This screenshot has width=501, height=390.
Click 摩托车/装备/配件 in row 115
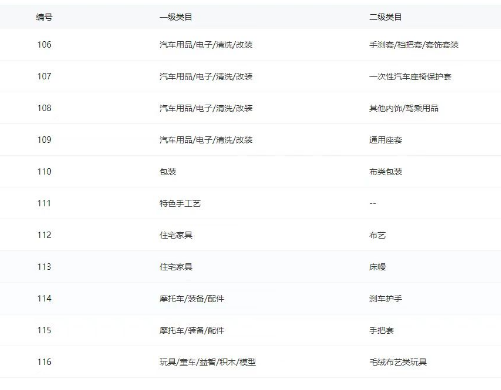(192, 330)
